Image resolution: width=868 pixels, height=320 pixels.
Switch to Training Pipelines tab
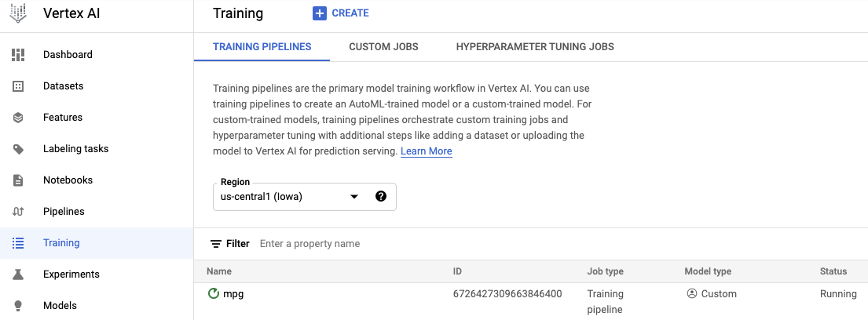262,47
